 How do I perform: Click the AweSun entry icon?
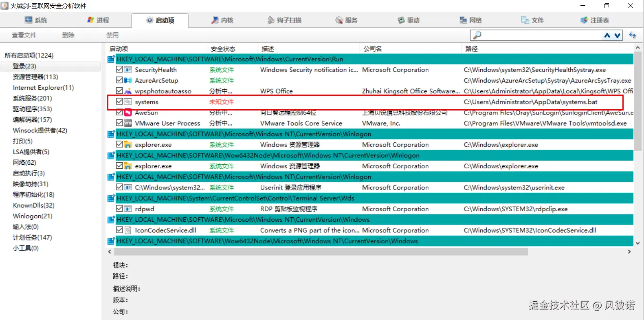[128, 112]
